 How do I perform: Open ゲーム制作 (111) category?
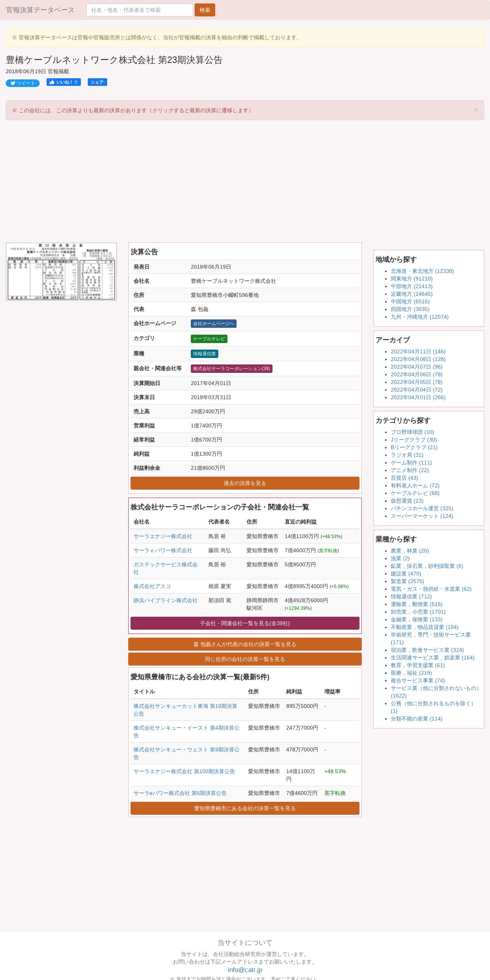coord(411,463)
